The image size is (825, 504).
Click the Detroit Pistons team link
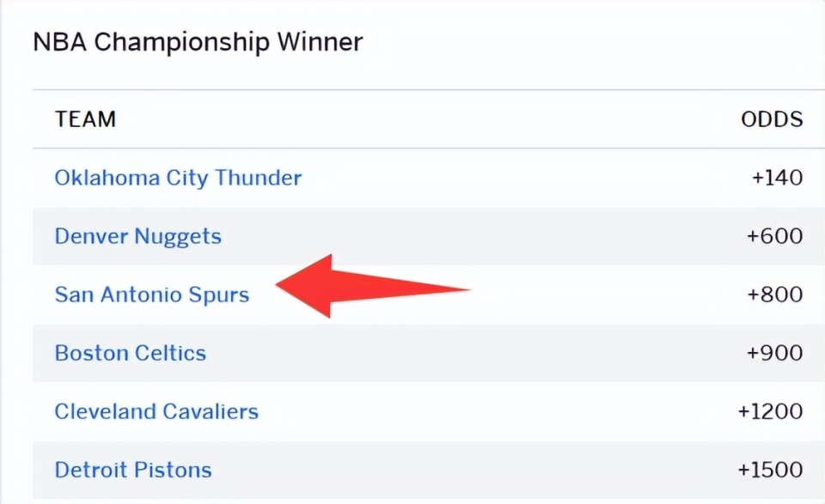132,470
